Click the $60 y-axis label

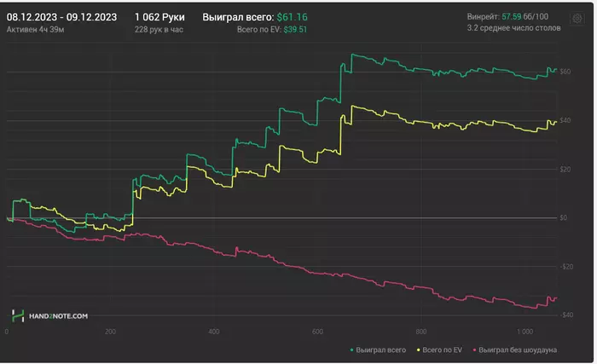coord(564,72)
